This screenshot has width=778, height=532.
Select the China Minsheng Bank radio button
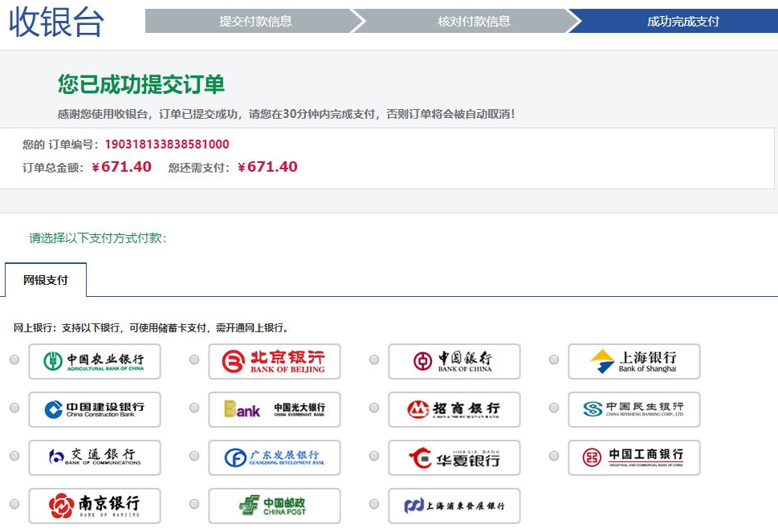[554, 408]
